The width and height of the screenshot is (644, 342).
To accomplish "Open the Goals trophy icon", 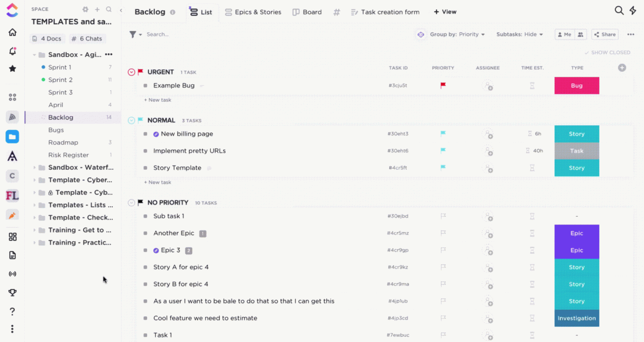I will pyautogui.click(x=12, y=292).
